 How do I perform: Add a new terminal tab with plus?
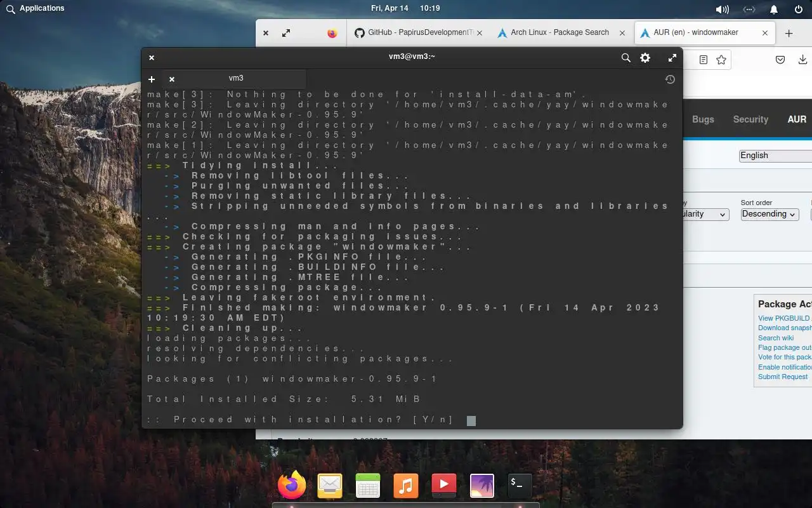point(152,79)
